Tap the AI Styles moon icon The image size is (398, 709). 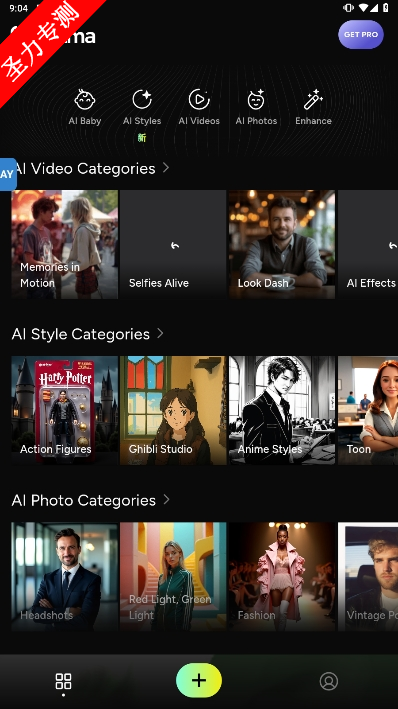(x=142, y=99)
